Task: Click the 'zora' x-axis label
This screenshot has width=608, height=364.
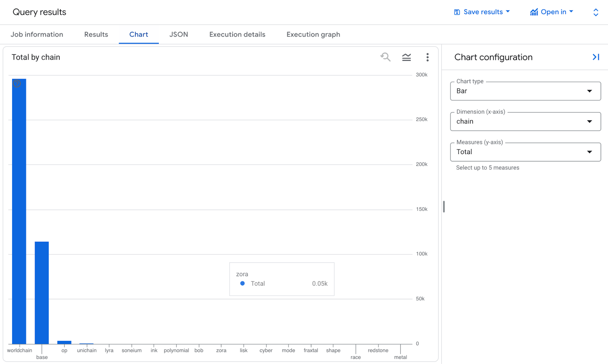Action: pos(221,350)
